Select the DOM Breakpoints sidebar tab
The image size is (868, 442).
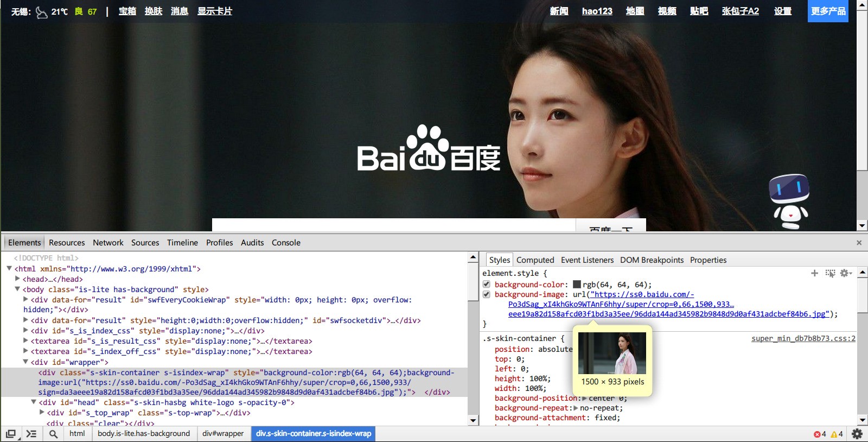coord(652,260)
